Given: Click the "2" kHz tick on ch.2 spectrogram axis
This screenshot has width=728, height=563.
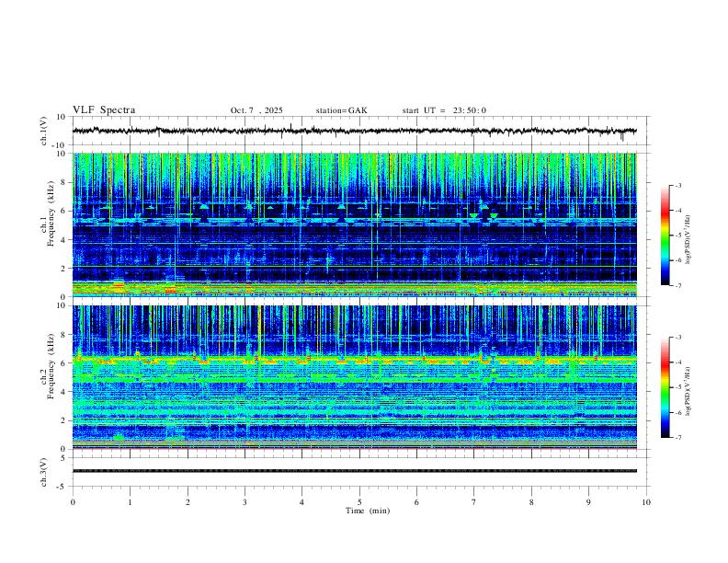Looking at the screenshot, I should tap(64, 420).
